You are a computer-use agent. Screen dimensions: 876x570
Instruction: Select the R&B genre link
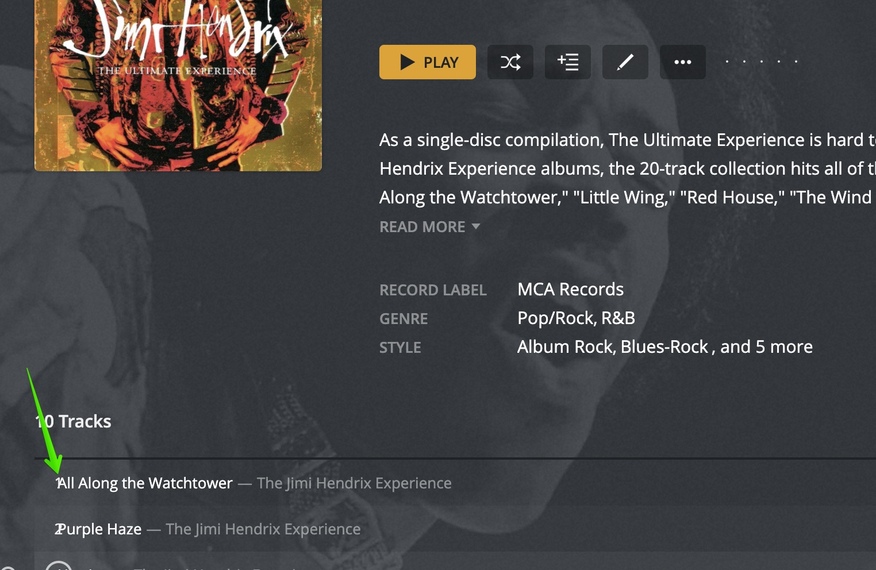pyautogui.click(x=618, y=318)
